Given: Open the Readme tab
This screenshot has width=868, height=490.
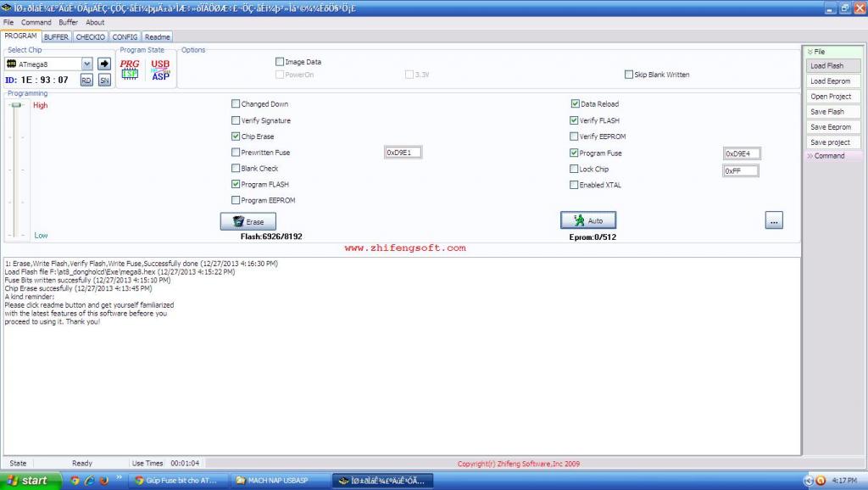Looking at the screenshot, I should pyautogui.click(x=157, y=36).
